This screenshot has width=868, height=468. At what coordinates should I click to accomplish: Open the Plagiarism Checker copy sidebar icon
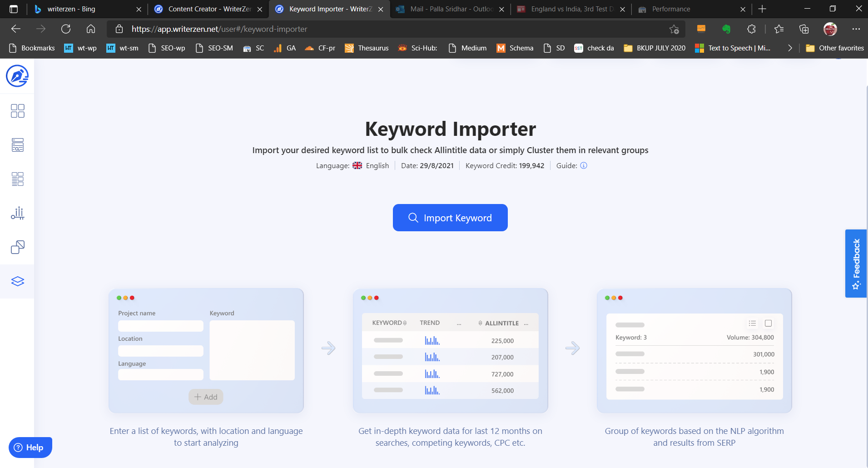17,247
